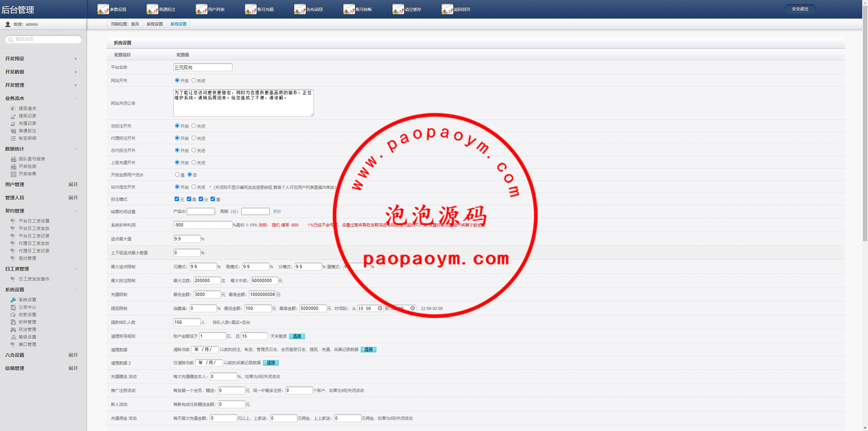
Task: Collapse 业务流水 sidebar section
Action: pos(76,98)
